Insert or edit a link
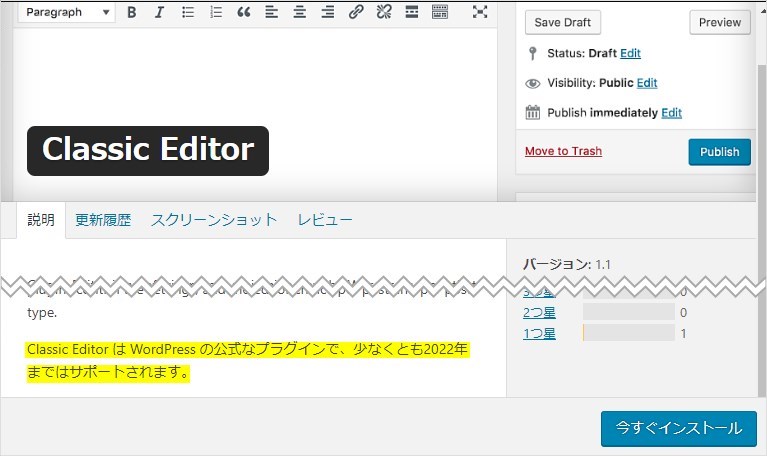This screenshot has width=767, height=456. 356,12
